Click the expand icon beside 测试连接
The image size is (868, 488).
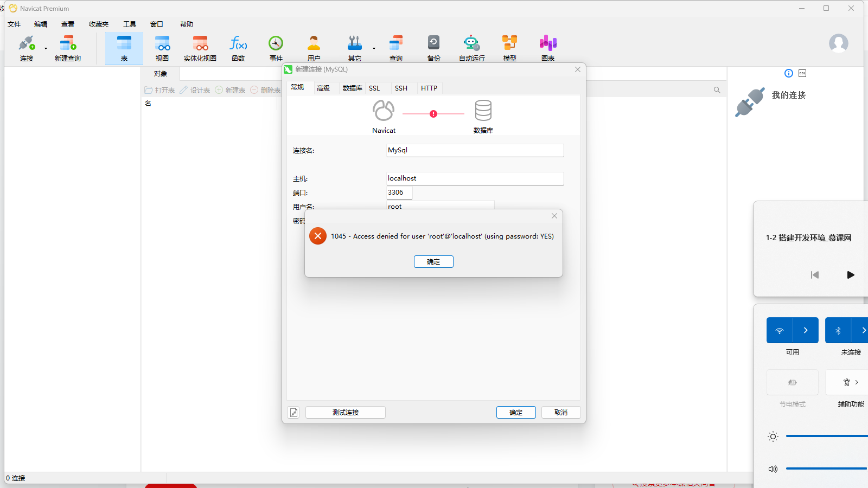pos(293,413)
